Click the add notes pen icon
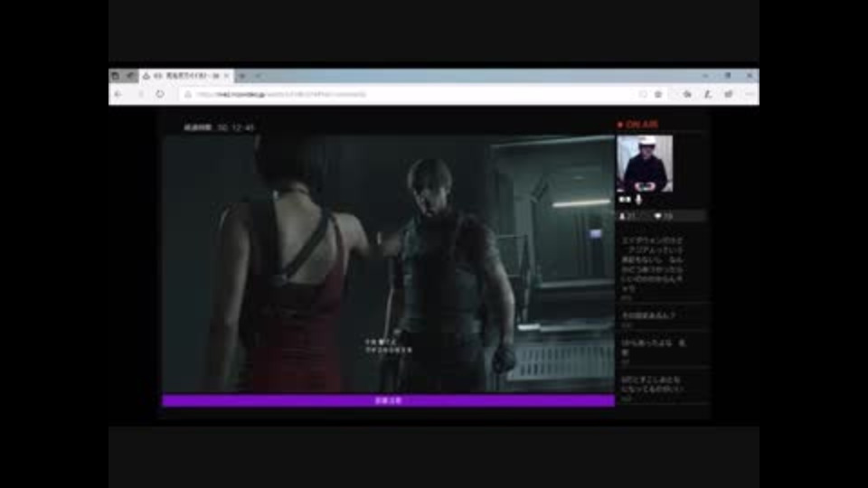The height and width of the screenshot is (488, 868). click(x=708, y=95)
